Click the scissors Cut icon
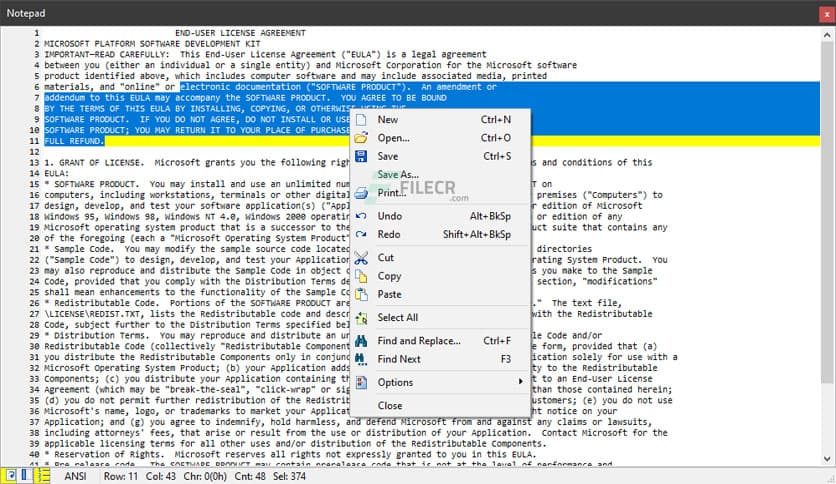The height and width of the screenshot is (484, 836). [361, 258]
